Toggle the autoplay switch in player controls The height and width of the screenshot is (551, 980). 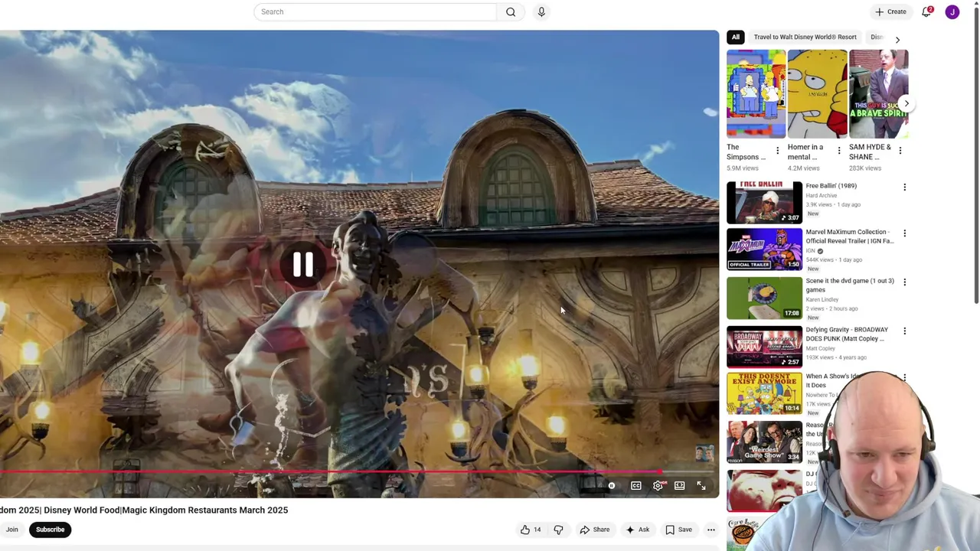612,486
